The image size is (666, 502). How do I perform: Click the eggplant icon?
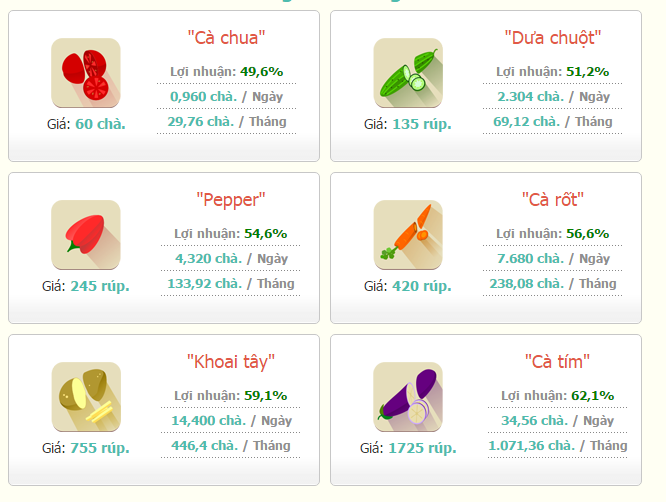point(408,397)
